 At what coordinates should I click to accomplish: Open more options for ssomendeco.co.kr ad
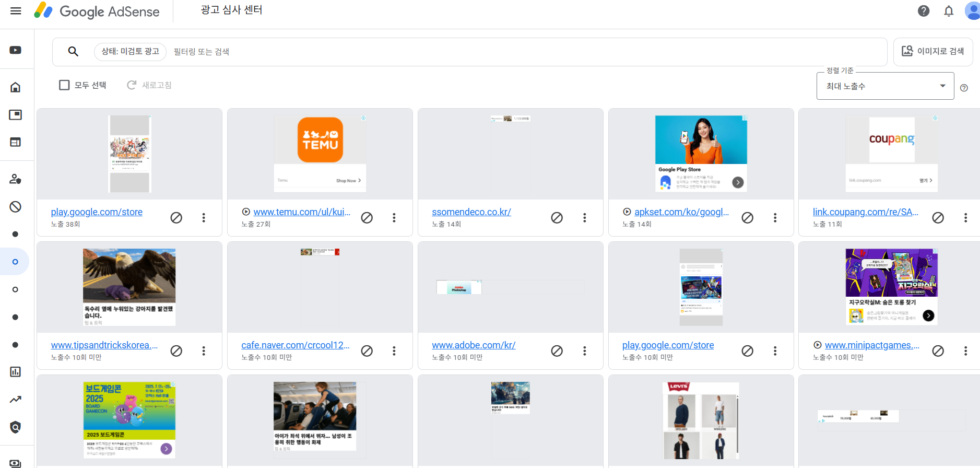click(x=585, y=218)
